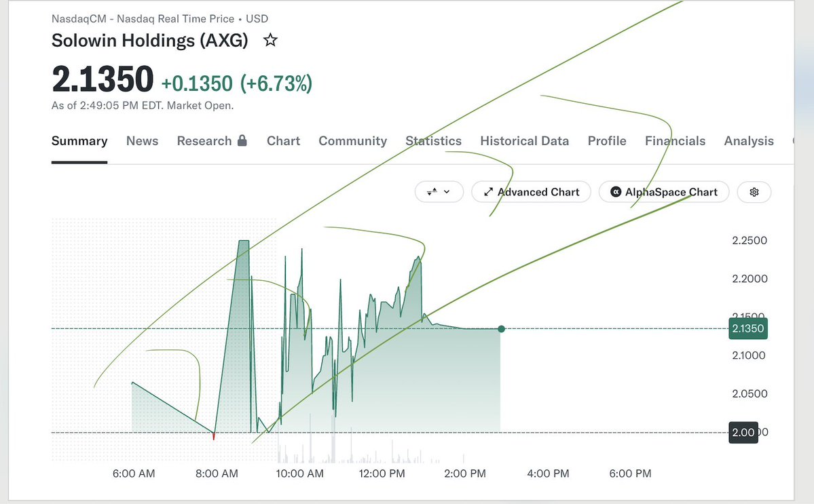
Task: Open the AlphaSpace Chart button
Action: [x=664, y=192]
